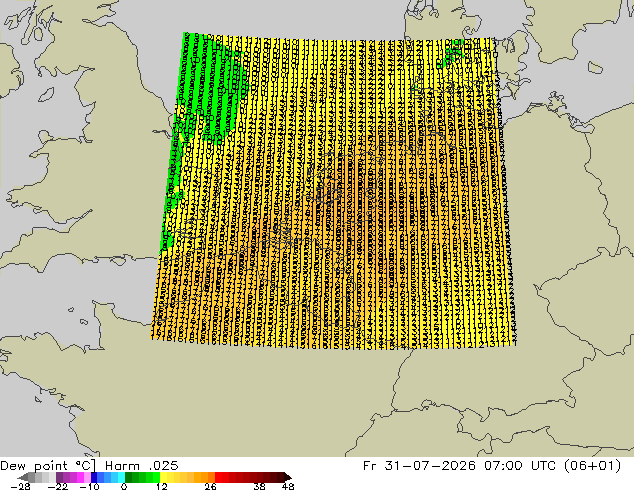Click the '0' color scale label
The image size is (634, 490).
point(124,486)
